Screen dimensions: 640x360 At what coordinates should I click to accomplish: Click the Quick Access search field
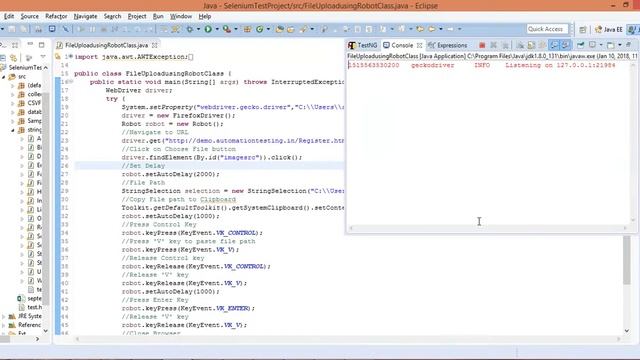(x=547, y=29)
